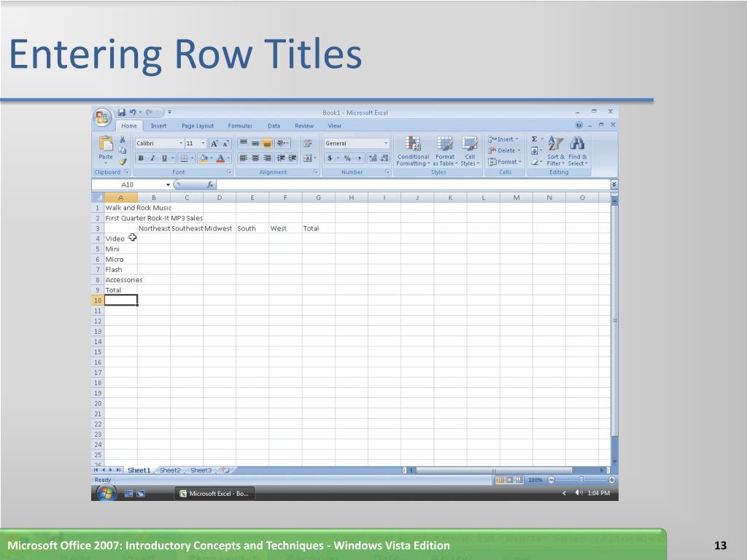This screenshot has height=560, width=747.
Task: Decrease decimal places
Action: click(385, 158)
